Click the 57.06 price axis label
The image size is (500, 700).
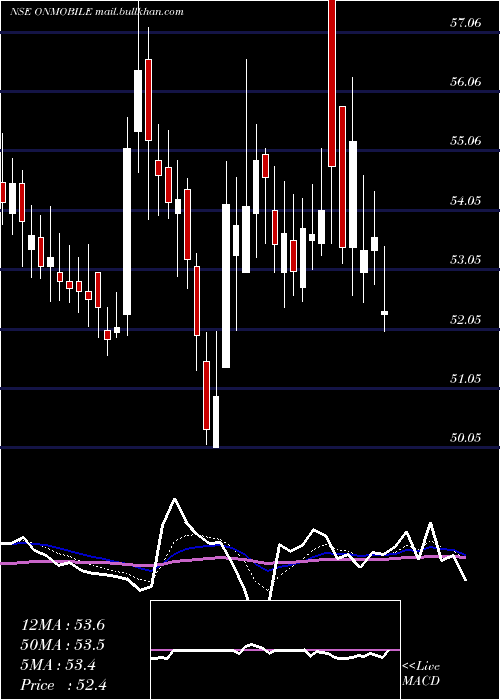click(x=466, y=22)
